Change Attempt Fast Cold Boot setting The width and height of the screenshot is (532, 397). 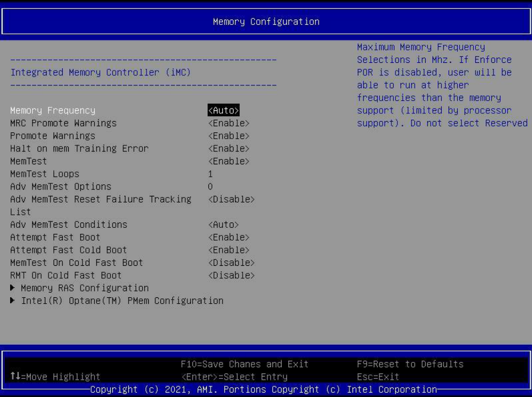point(229,250)
